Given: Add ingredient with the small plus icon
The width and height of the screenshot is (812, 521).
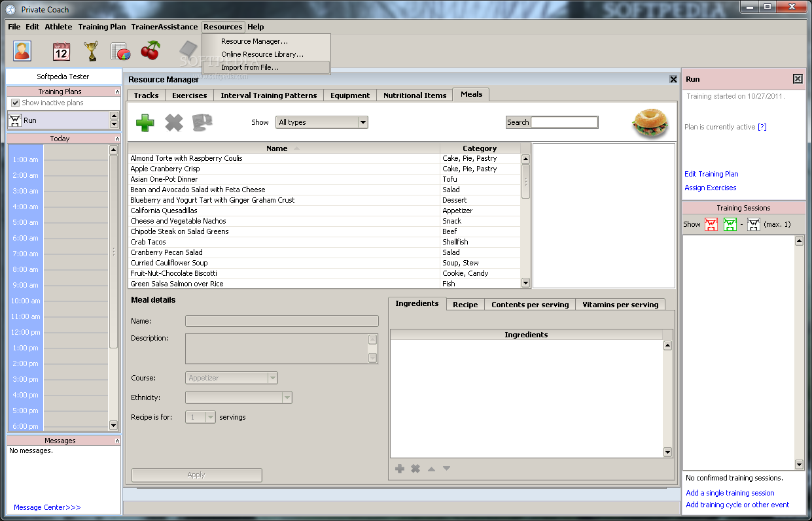Looking at the screenshot, I should (400, 469).
